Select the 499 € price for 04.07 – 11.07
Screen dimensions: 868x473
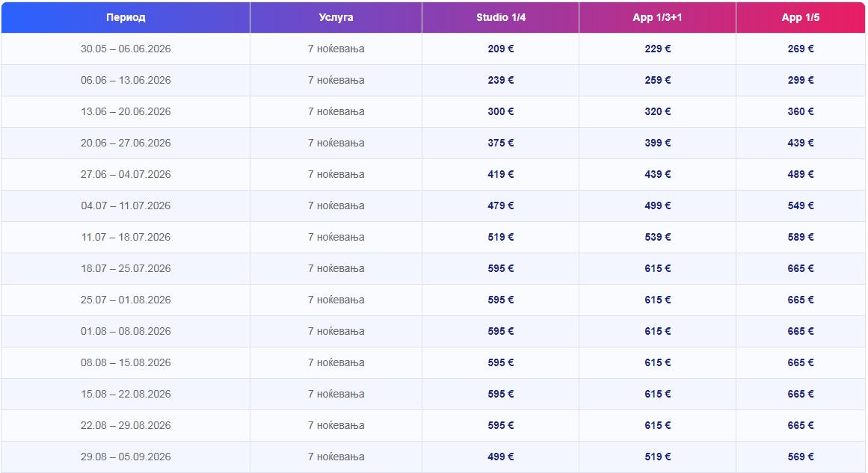[x=657, y=205]
